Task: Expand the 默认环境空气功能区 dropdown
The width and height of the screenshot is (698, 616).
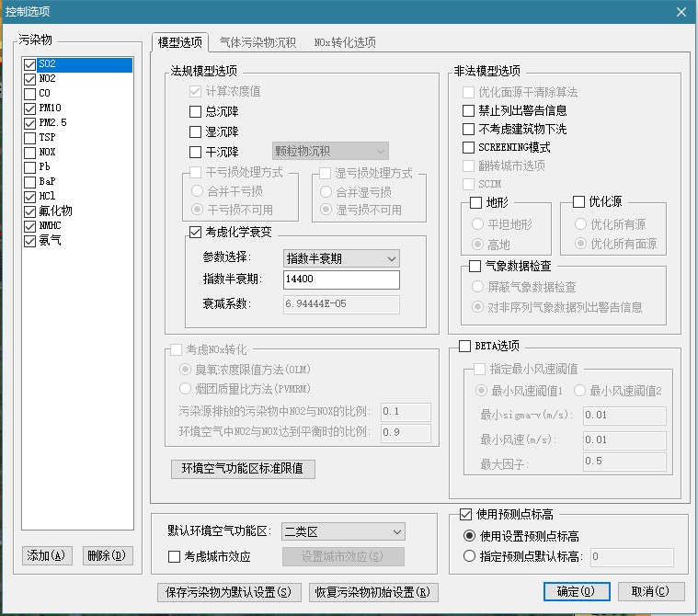Action: (342, 531)
